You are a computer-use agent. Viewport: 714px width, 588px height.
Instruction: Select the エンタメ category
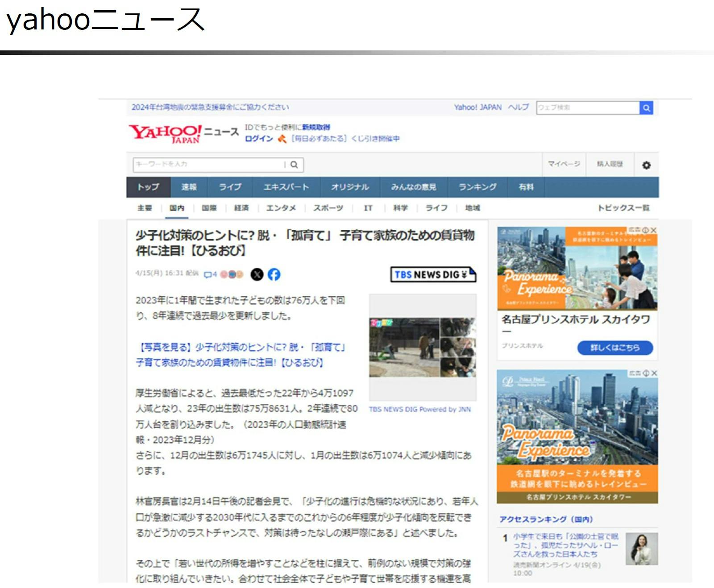point(281,208)
